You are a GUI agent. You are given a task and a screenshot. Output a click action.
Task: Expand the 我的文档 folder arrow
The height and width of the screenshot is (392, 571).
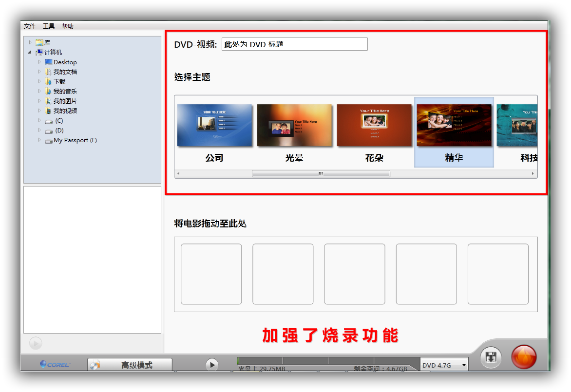click(x=39, y=72)
